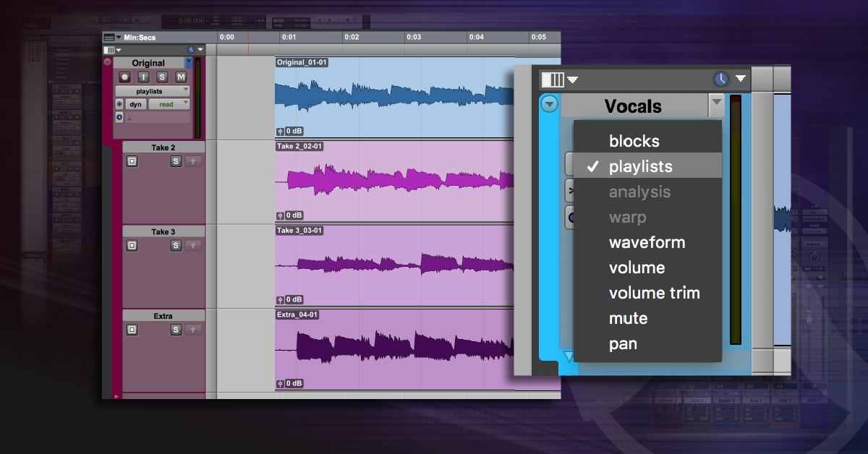Image resolution: width=868 pixels, height=454 pixels.
Task: Click the blue clock icon in Vocals panel
Action: 720,80
